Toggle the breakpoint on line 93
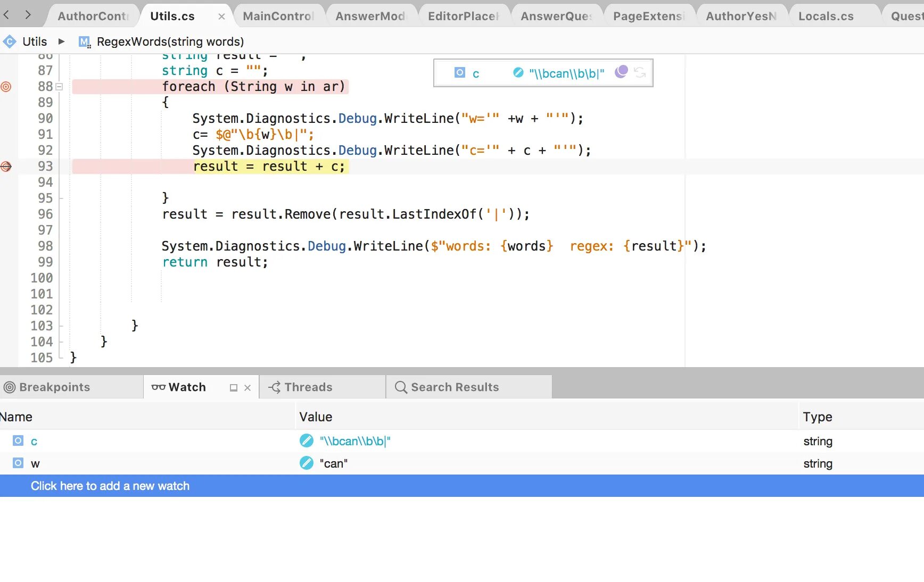Image resolution: width=924 pixels, height=582 pixels. pos(6,167)
